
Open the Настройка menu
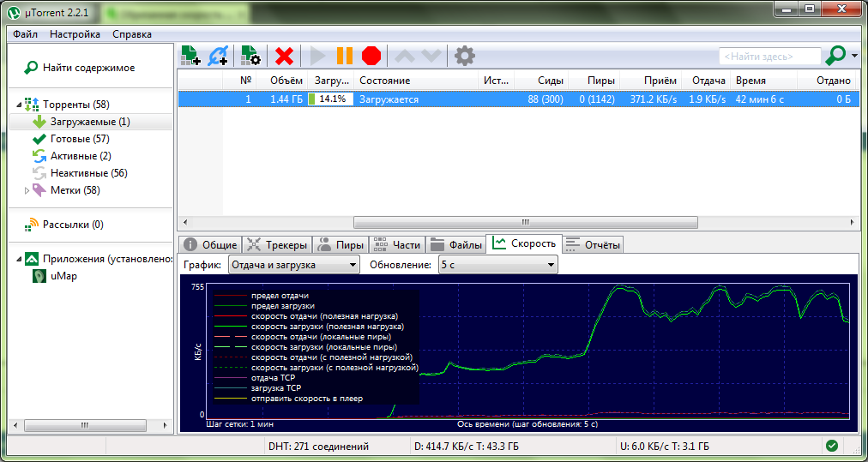[75, 34]
